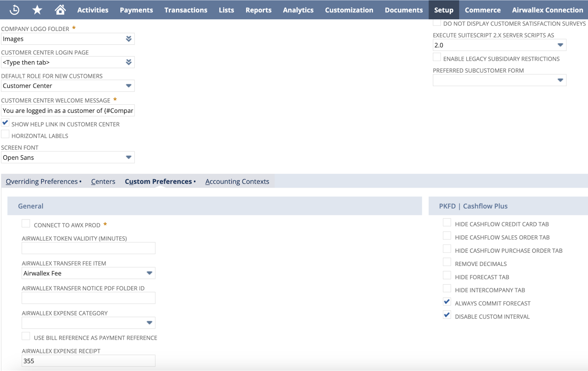
Task: Check the Connect to AWX Prod box
Action: [26, 223]
